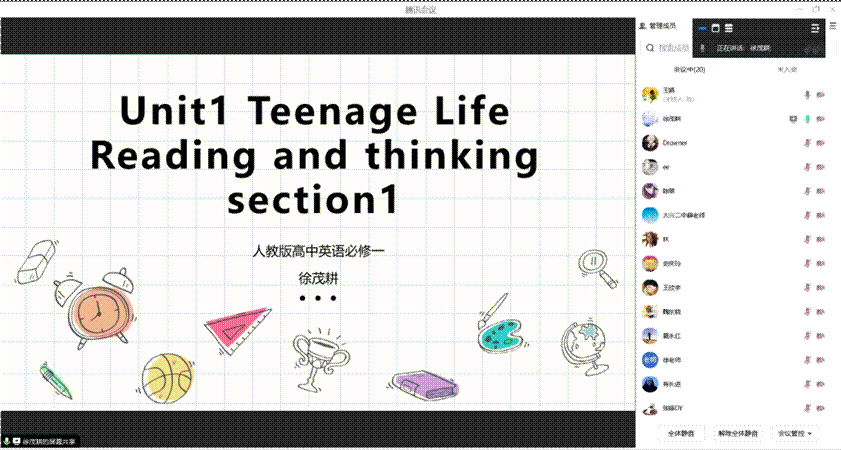Click the screen-share icon in second participant row
841x450 pixels.
793,119
